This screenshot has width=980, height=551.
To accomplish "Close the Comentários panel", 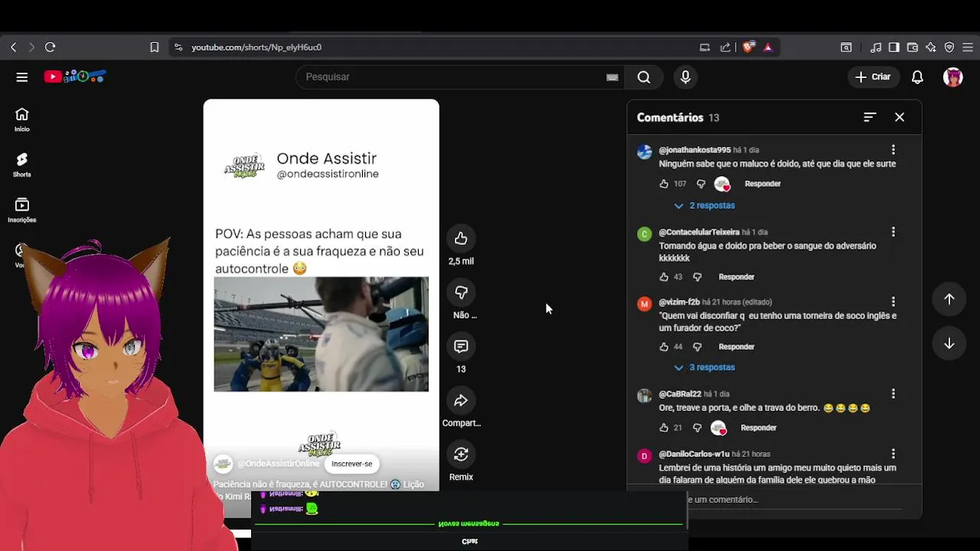I will coord(900,117).
